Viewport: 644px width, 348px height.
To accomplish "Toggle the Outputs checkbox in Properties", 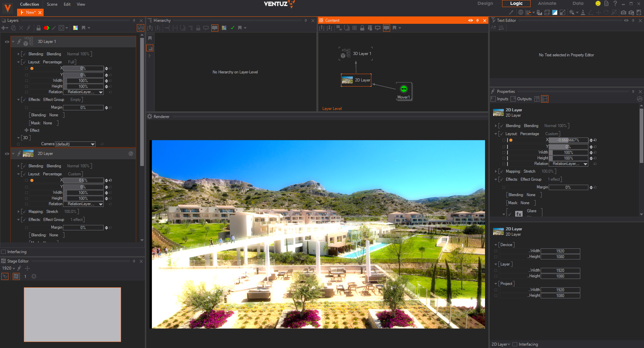I will coord(513,99).
